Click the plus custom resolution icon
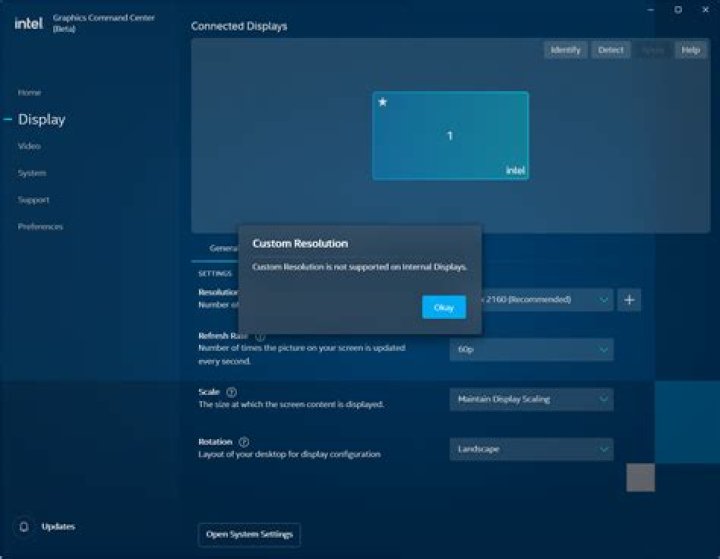Screen dimensions: 720x559 [629, 300]
